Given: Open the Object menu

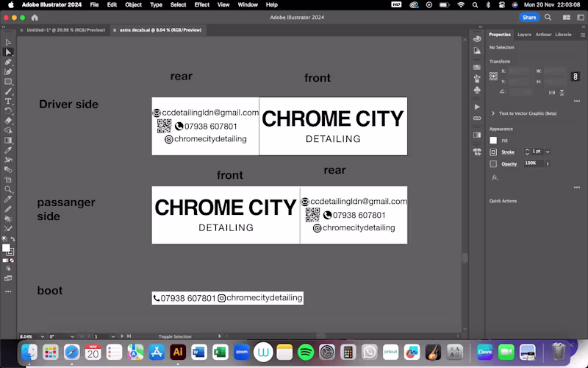Looking at the screenshot, I should 133,5.
